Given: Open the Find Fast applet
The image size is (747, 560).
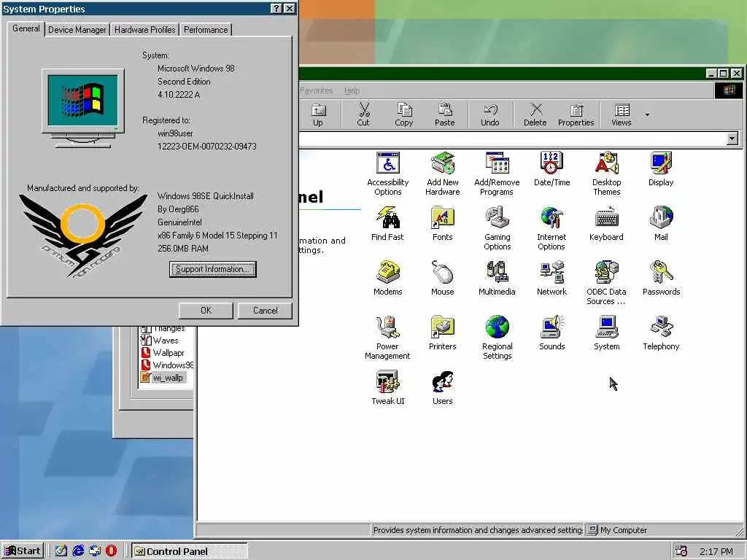Looking at the screenshot, I should click(x=387, y=224).
